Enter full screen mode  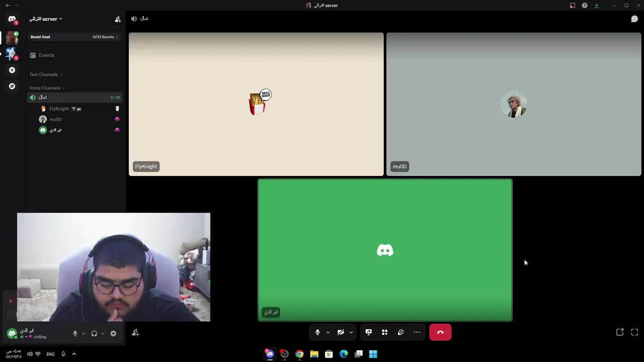tap(634, 332)
